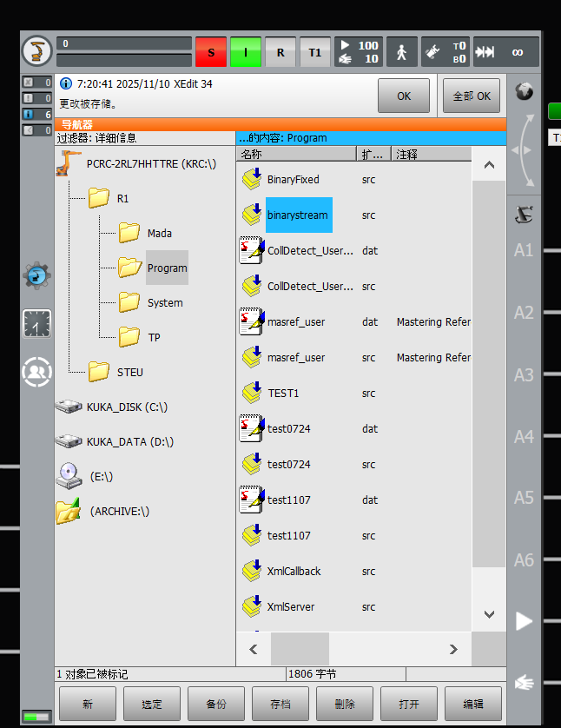Click the horizontal scroll right arrow
The image size is (561, 728).
453,649
